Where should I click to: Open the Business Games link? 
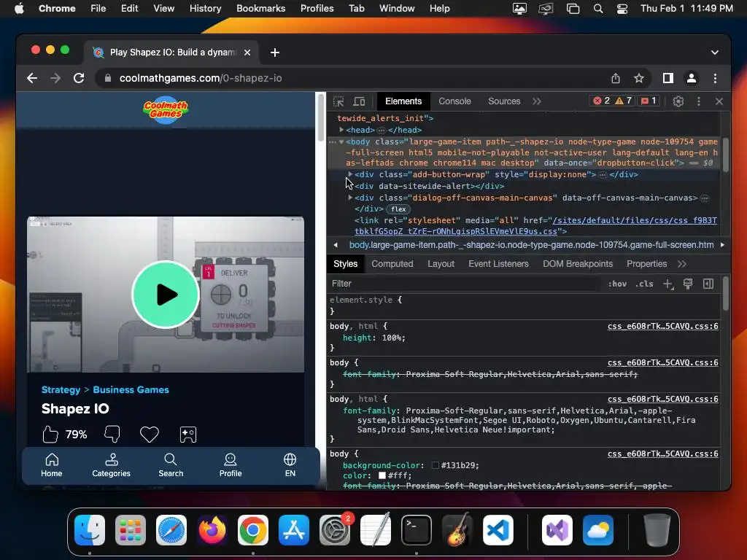click(131, 389)
